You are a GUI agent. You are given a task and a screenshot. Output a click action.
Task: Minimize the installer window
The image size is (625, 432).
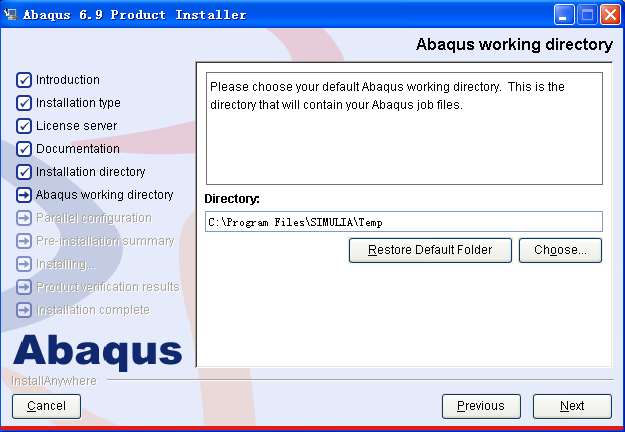coord(564,15)
